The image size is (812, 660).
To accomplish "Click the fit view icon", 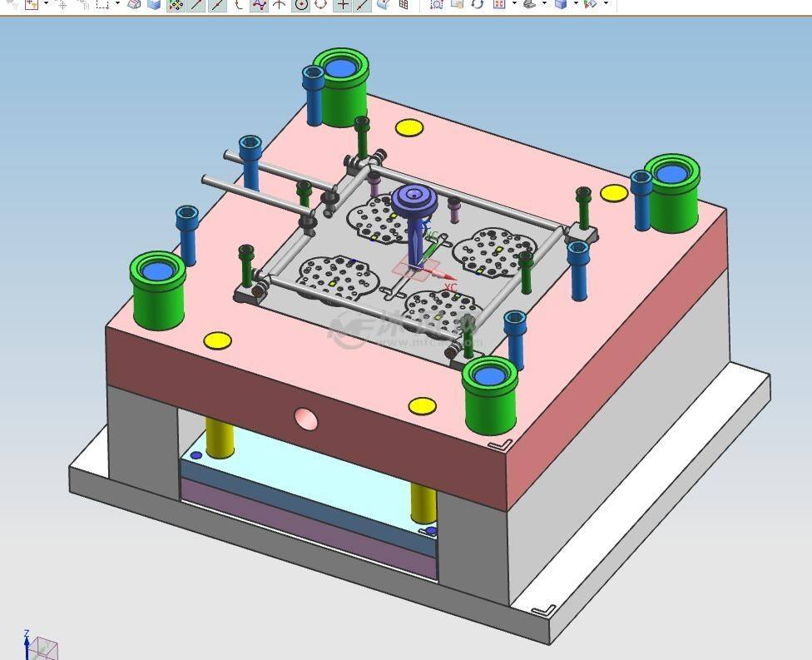I will pos(498,5).
